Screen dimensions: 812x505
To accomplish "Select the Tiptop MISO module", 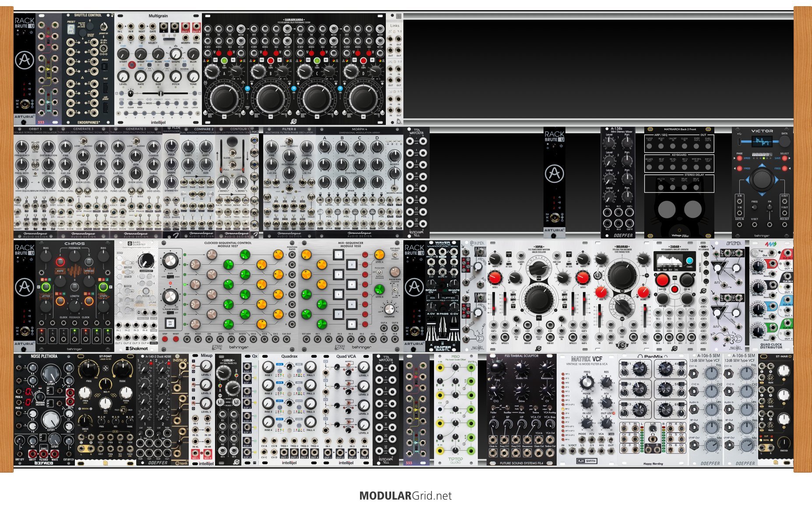I will (456, 409).
